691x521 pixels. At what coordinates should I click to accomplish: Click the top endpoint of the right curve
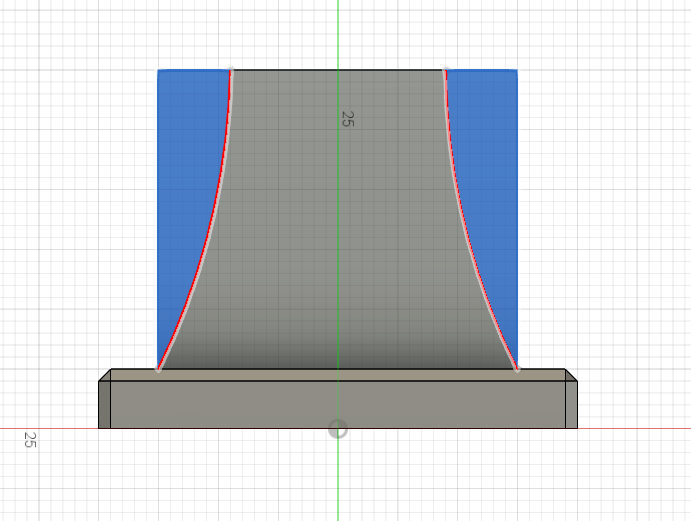click(445, 70)
